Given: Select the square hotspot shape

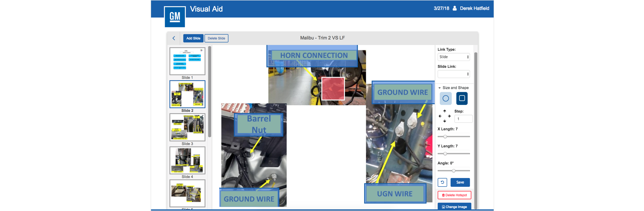Looking at the screenshot, I should (462, 98).
